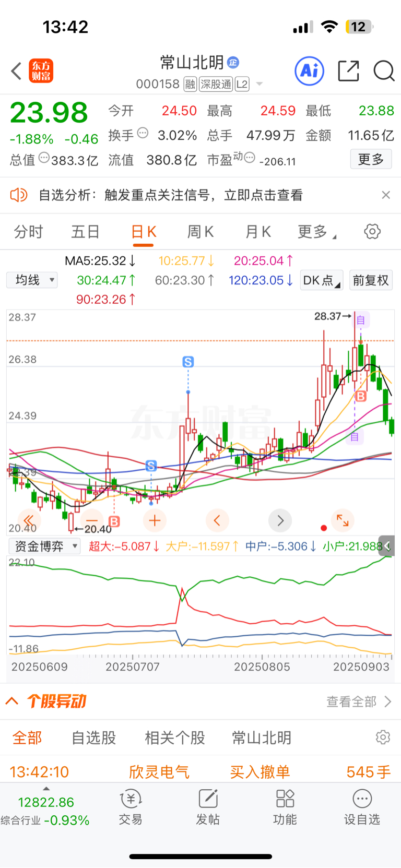Switch to the 分时 tab
This screenshot has width=401, height=868.
point(28,231)
